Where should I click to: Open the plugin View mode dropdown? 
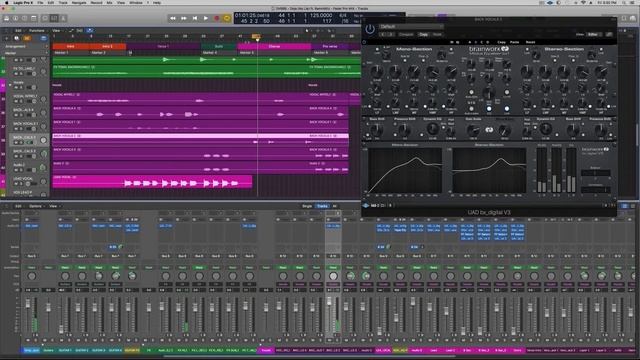coord(594,35)
